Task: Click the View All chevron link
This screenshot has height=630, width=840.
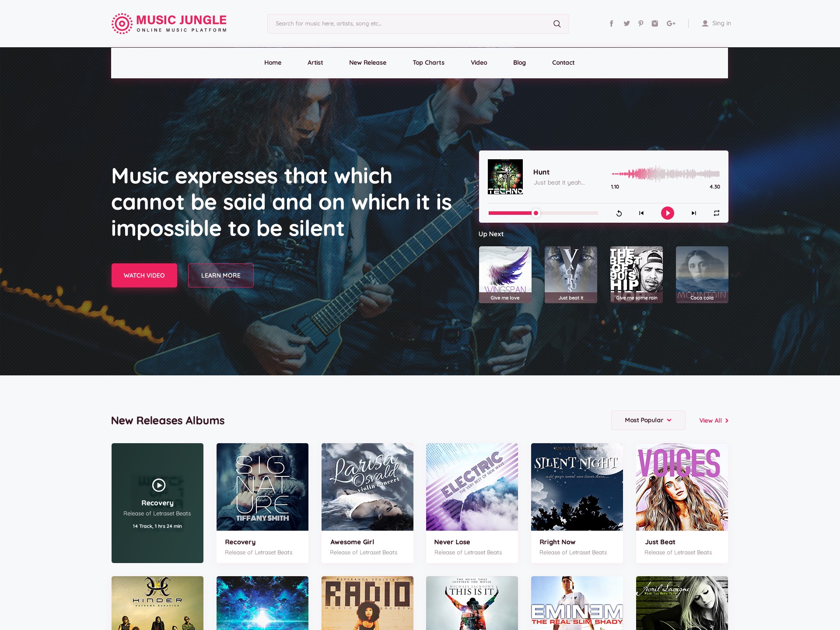Action: (714, 420)
